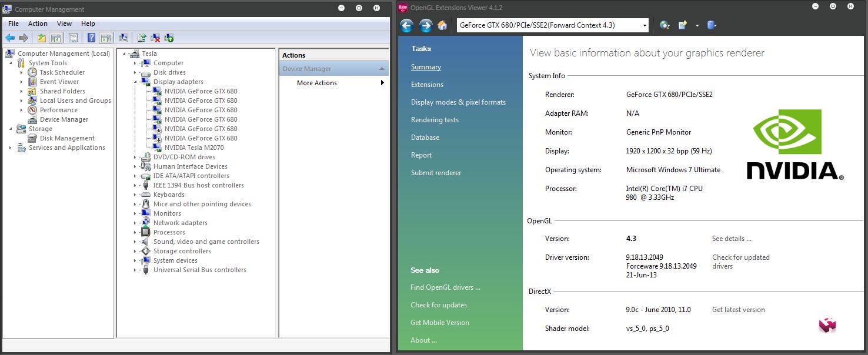
Task: Click See details next to OpenGL version
Action: 732,239
